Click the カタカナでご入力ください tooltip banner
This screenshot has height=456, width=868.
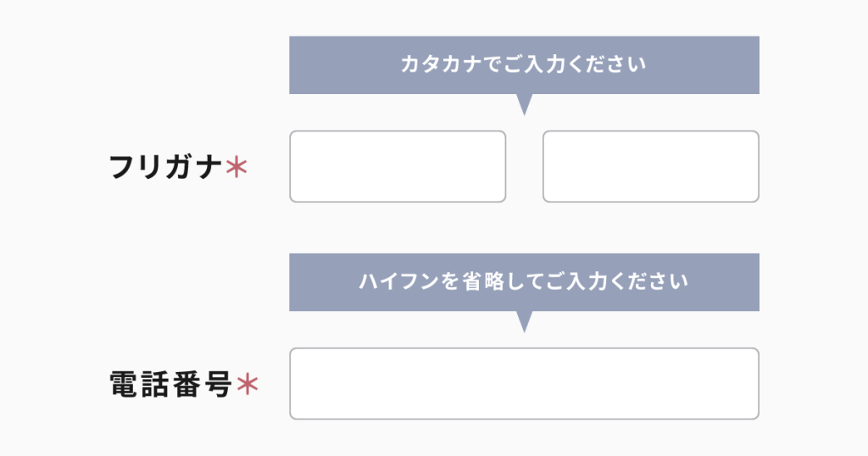pyautogui.click(x=524, y=64)
